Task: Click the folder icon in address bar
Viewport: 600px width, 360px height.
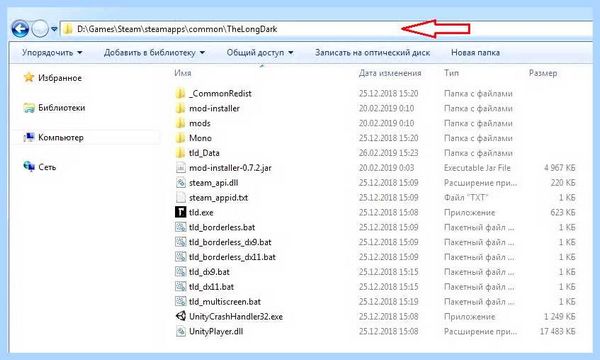Action: [x=68, y=29]
